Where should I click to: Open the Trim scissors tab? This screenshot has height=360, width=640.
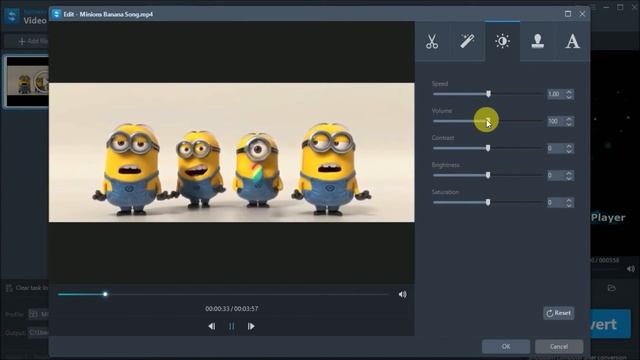432,41
